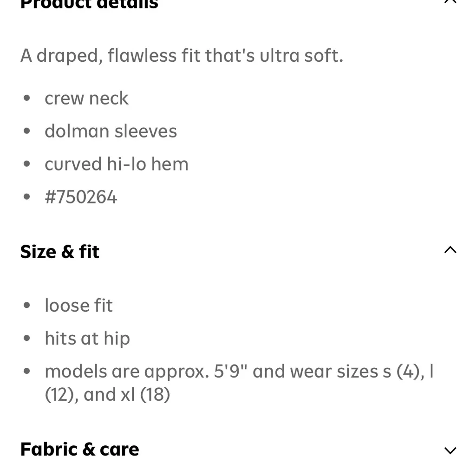
Task: Click the bullet beside "#750264"
Action: coord(27,197)
